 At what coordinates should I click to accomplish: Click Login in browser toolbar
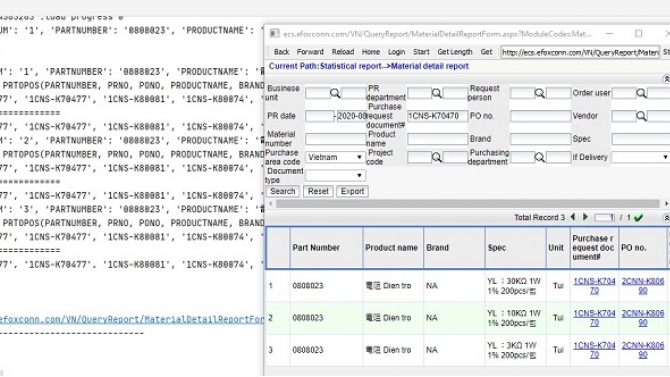coord(396,52)
